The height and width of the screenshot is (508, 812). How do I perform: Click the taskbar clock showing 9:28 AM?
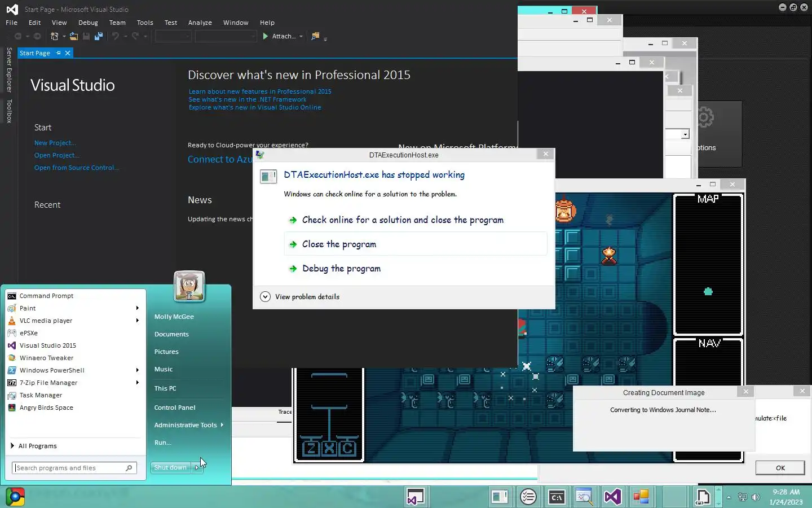point(786,497)
